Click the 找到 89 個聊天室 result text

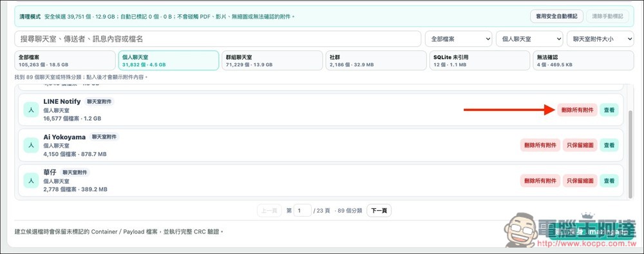pyautogui.click(x=80, y=77)
